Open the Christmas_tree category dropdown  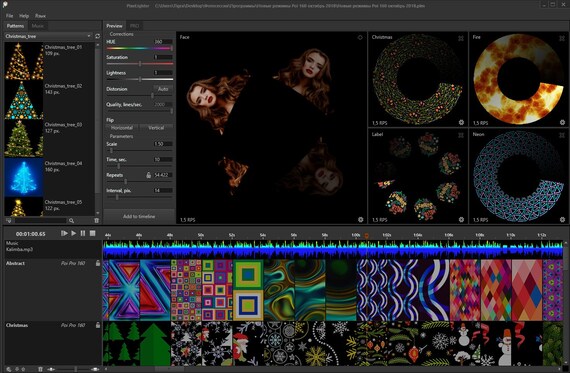tap(48, 36)
